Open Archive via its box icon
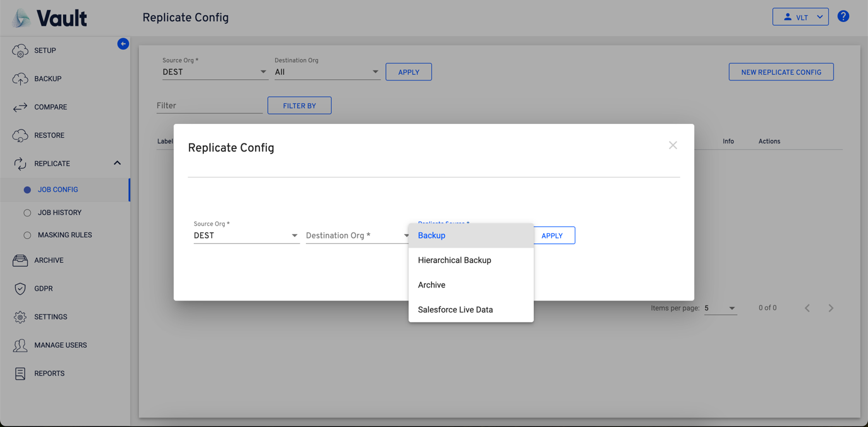The image size is (868, 427). (x=20, y=260)
